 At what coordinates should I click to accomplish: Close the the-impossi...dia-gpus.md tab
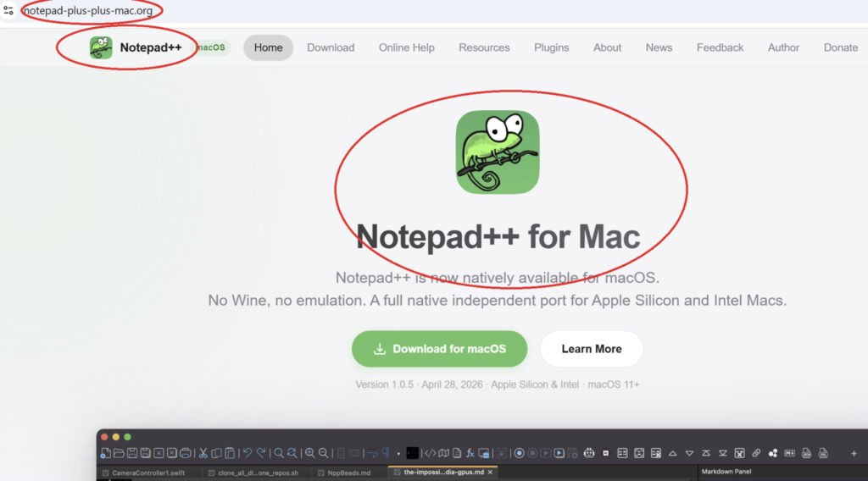pos(491,473)
